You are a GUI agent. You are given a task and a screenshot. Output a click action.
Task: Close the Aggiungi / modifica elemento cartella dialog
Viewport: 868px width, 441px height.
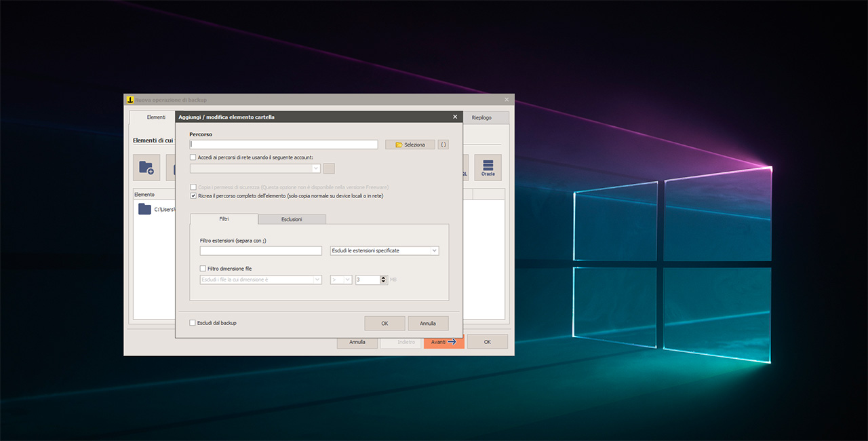click(455, 117)
